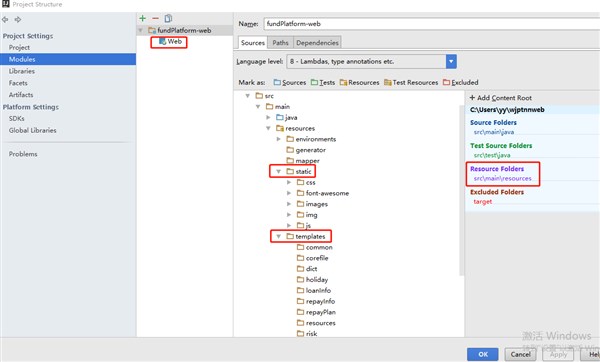The width and height of the screenshot is (600, 362).
Task: Mark as Sources folder icon
Action: (277, 82)
